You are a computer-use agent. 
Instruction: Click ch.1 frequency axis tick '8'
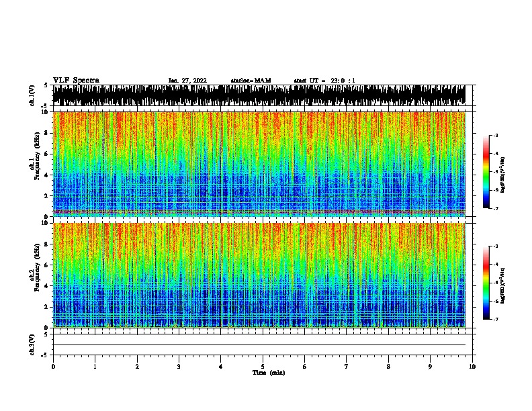[46, 133]
